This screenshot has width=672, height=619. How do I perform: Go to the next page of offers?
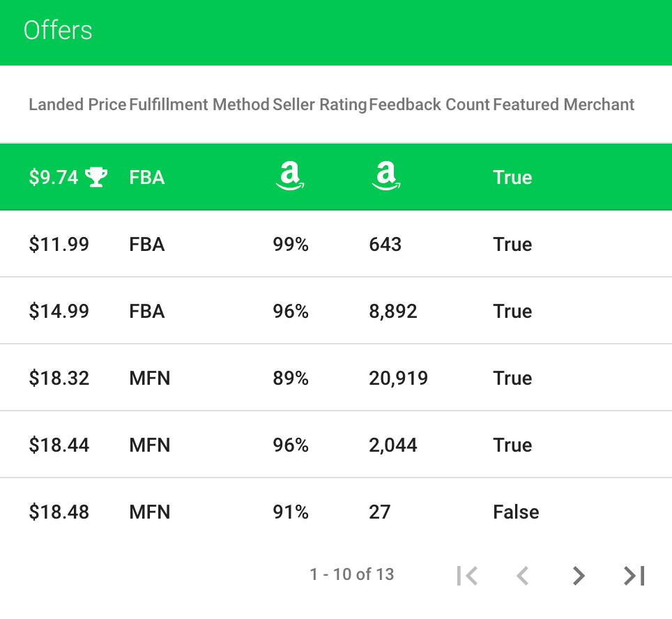point(578,575)
